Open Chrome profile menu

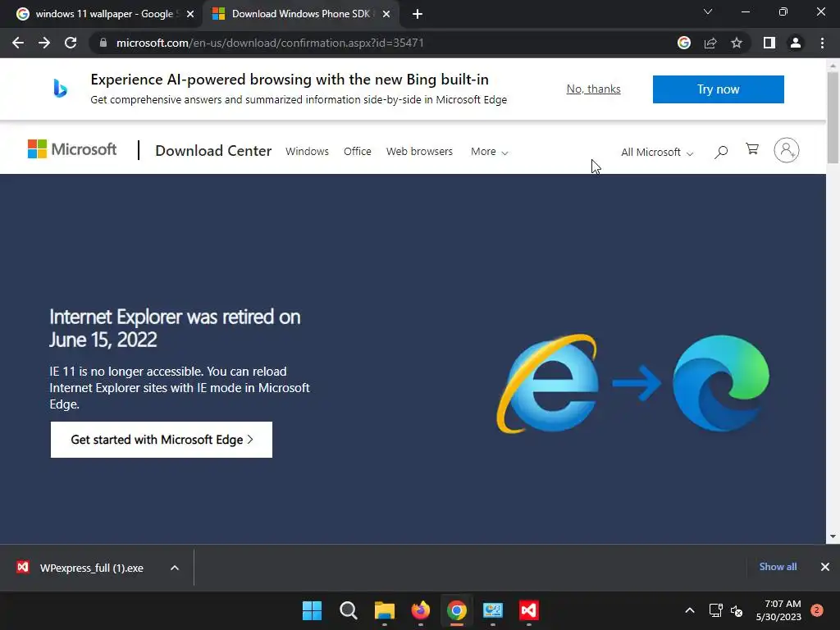pyautogui.click(x=796, y=43)
